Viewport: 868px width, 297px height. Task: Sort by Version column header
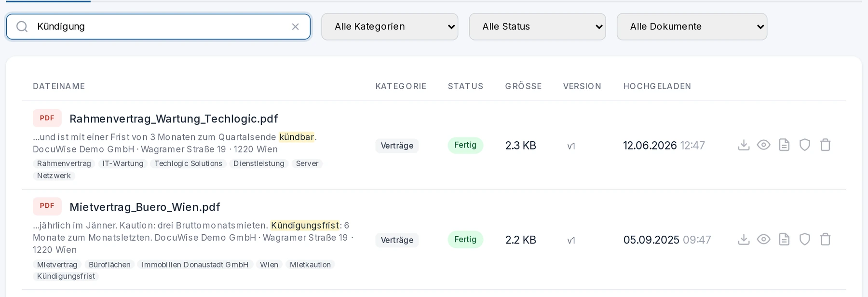coord(582,86)
